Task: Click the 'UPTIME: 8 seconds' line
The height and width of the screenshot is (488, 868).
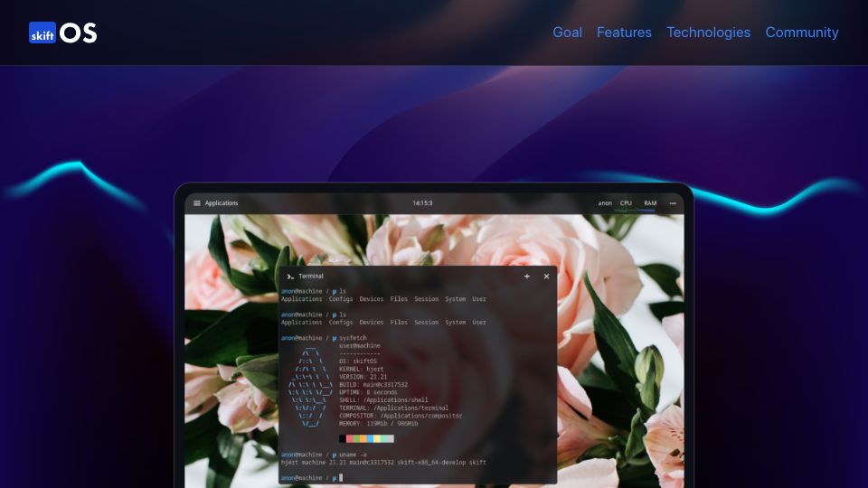Action: [x=368, y=392]
